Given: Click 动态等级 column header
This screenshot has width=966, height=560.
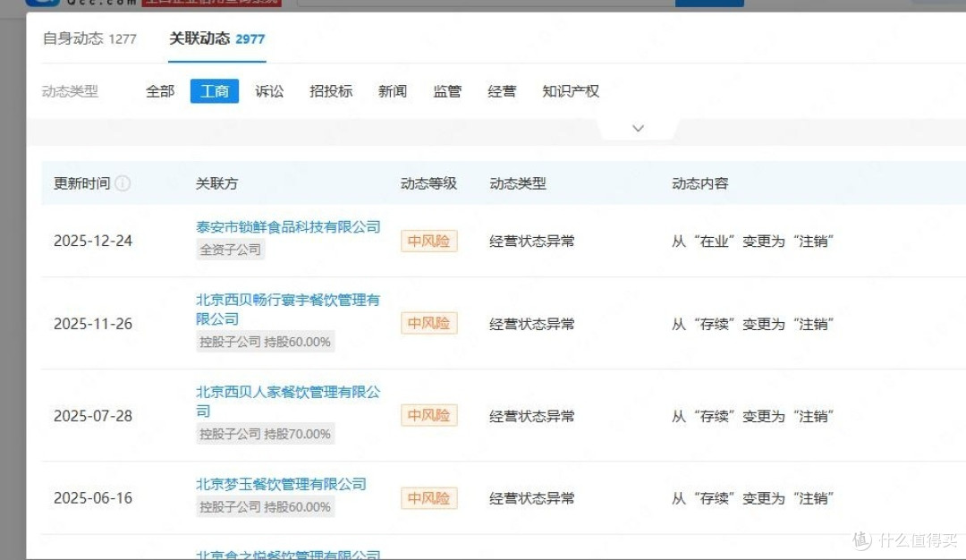Looking at the screenshot, I should [x=428, y=183].
